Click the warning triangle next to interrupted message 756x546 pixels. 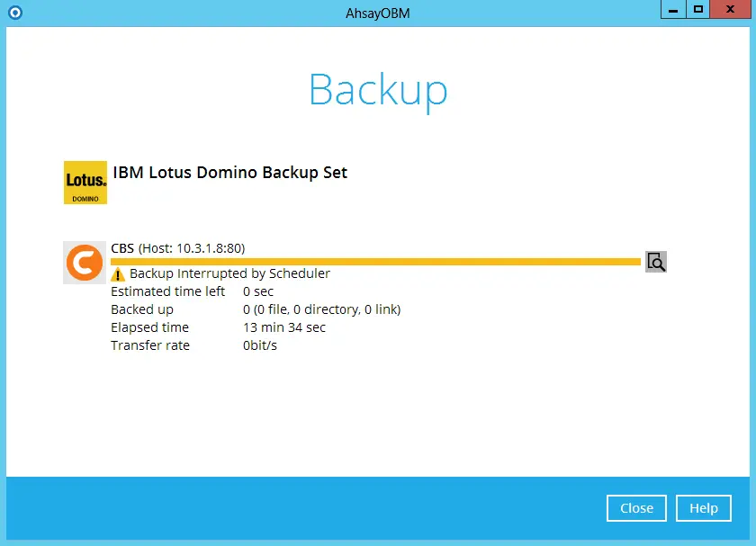pyautogui.click(x=118, y=275)
